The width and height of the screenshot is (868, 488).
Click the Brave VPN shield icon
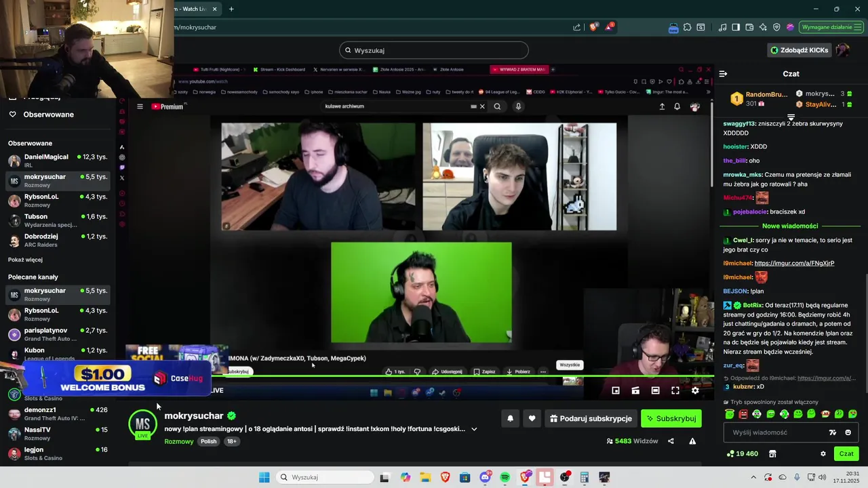776,27
